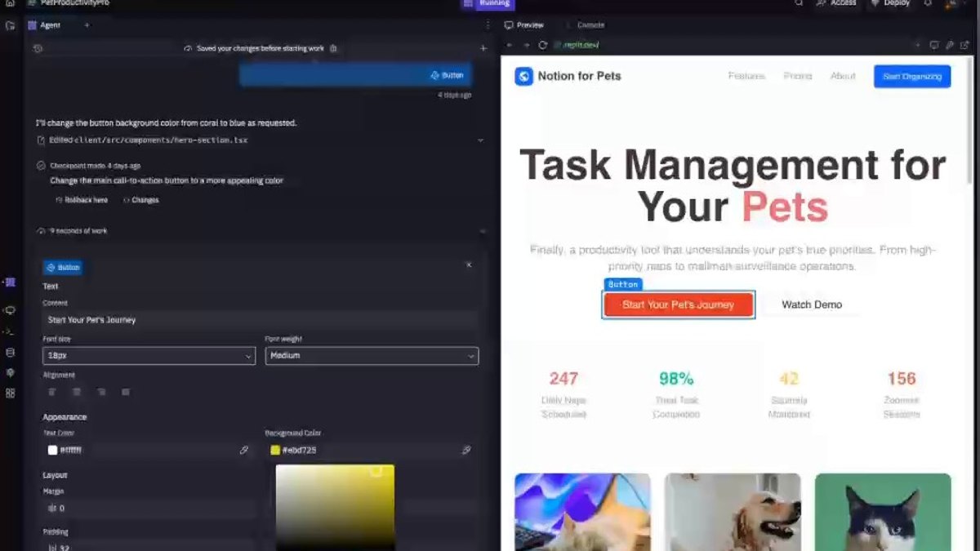Open the notifications bell icon
The height and width of the screenshot is (551, 980).
pyautogui.click(x=928, y=3)
